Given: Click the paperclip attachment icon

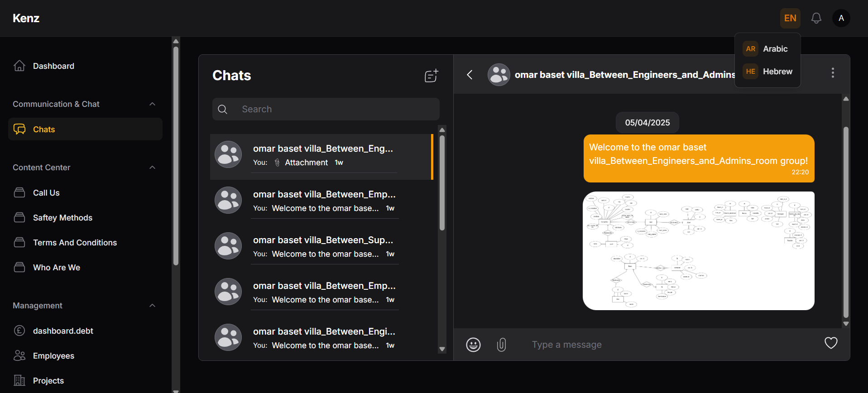Looking at the screenshot, I should 501,345.
